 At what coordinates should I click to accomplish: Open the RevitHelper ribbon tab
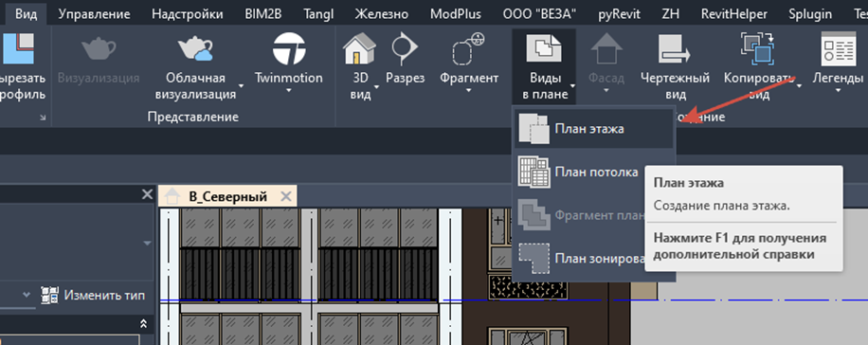[x=734, y=14]
